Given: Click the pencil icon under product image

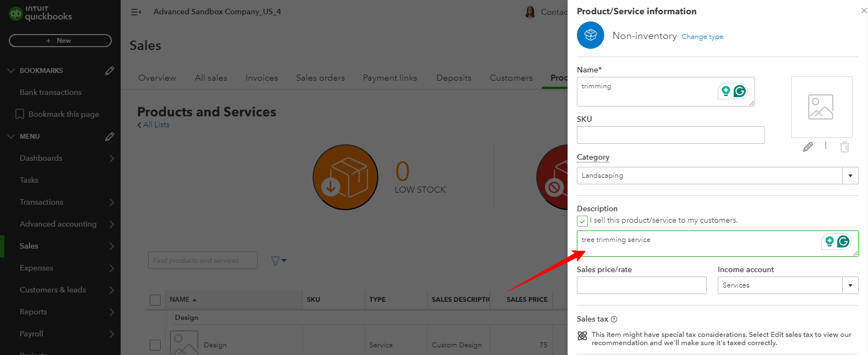Looking at the screenshot, I should 808,146.
